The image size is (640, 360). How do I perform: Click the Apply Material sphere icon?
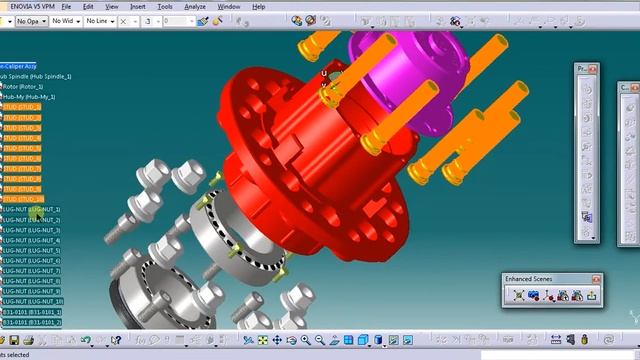(x=297, y=21)
